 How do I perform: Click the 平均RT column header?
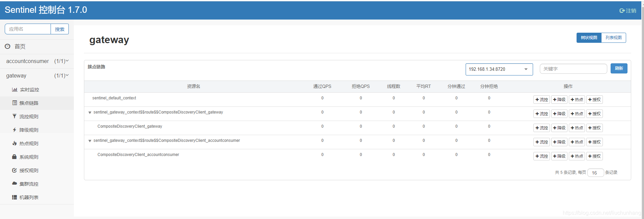coord(423,87)
